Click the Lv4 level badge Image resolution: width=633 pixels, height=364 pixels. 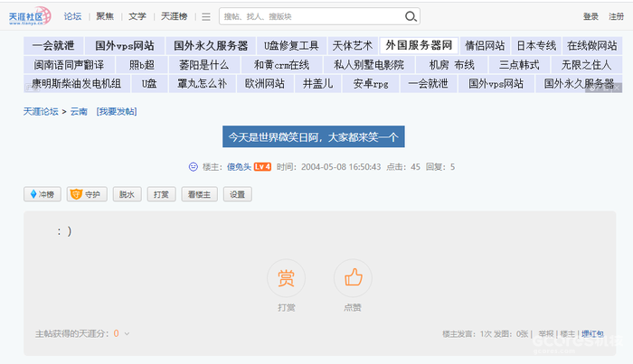pos(262,166)
